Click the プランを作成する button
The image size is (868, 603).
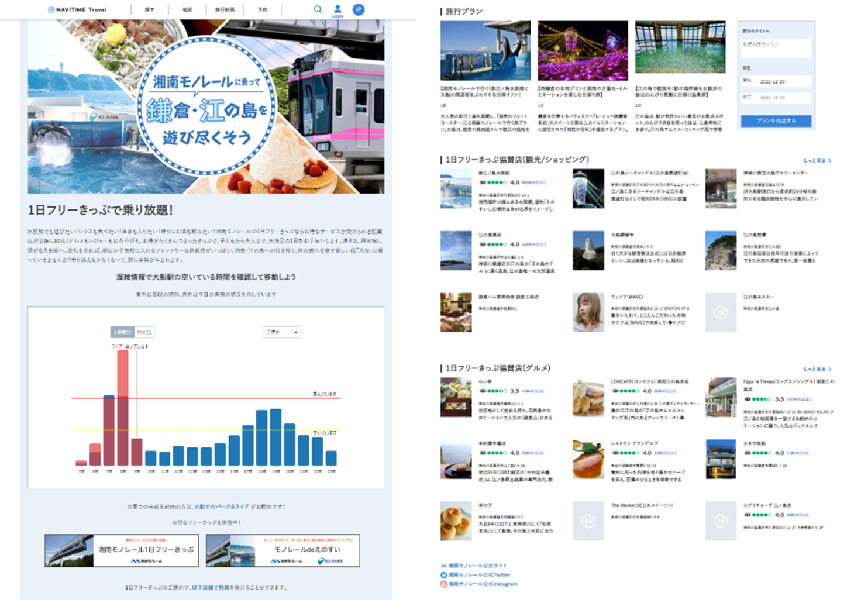pyautogui.click(x=776, y=120)
